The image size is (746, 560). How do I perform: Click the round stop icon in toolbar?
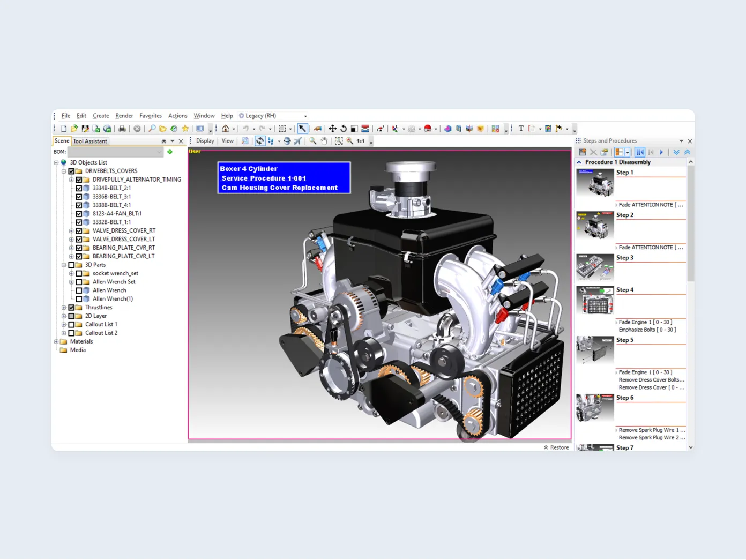137,129
